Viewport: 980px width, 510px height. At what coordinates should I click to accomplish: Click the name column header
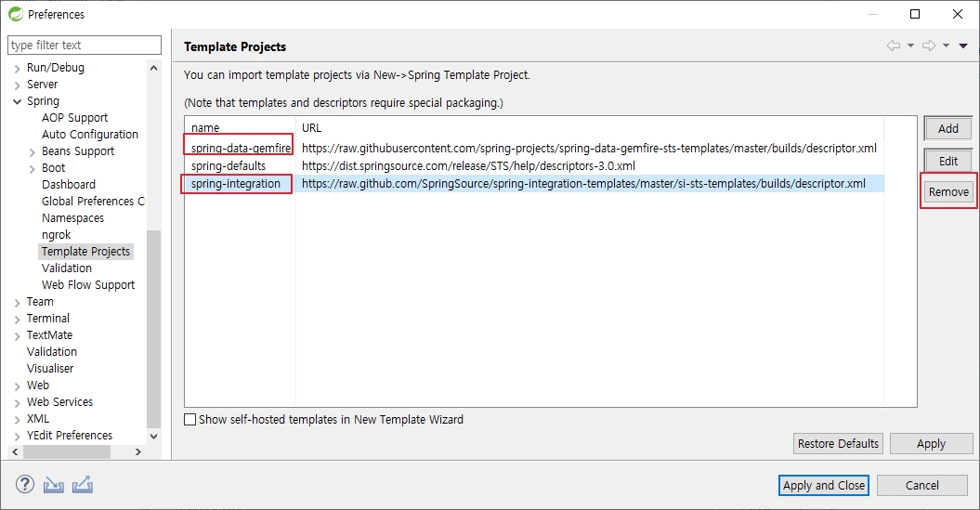pyautogui.click(x=240, y=127)
